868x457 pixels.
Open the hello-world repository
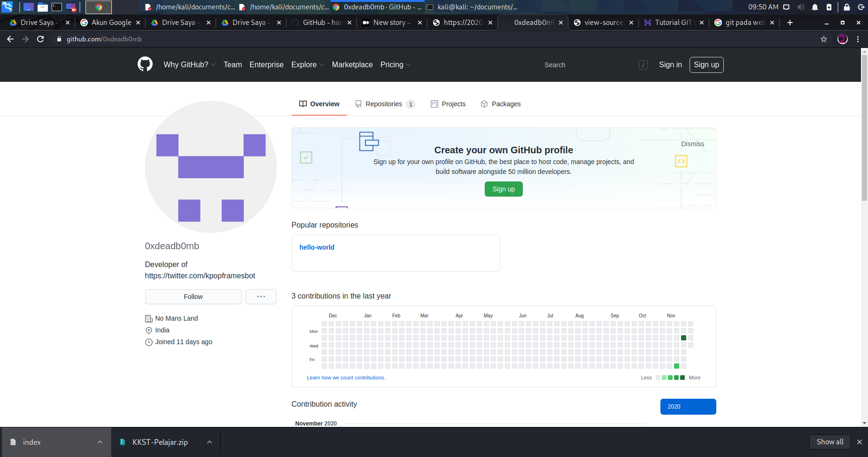point(317,247)
